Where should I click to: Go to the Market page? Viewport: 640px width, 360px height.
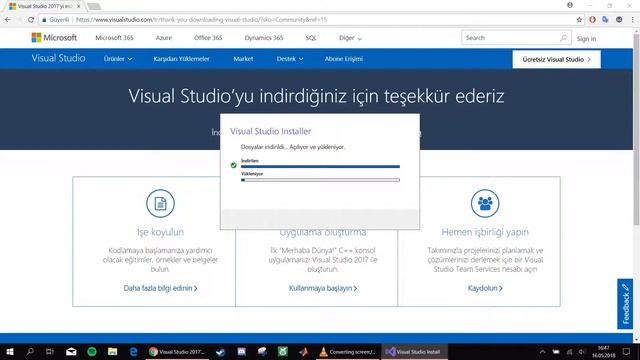pos(243,59)
